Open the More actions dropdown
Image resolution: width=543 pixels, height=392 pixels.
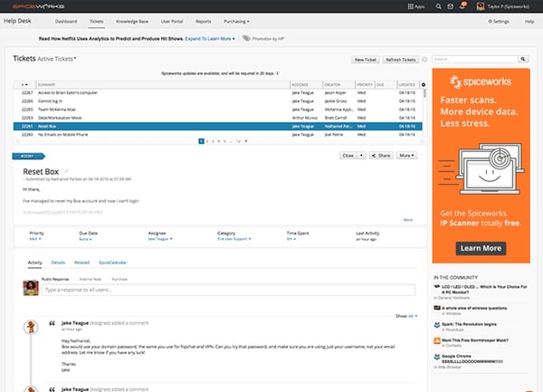(x=406, y=156)
